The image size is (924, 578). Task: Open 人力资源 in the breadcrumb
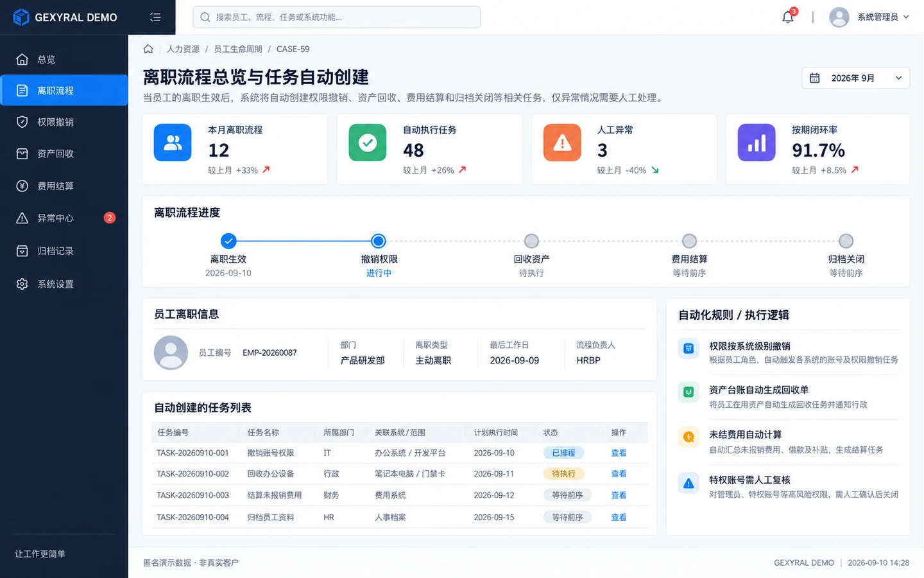click(183, 49)
